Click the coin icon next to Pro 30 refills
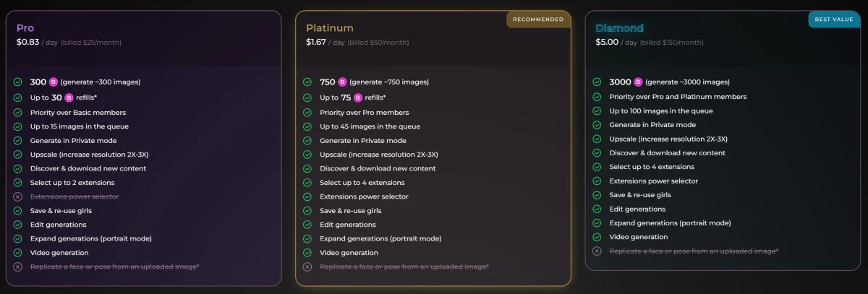This screenshot has height=294, width=868. [69, 98]
